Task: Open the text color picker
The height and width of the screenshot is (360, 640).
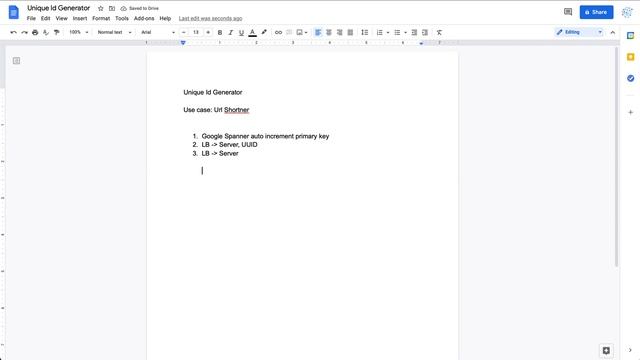Action: coord(253,32)
